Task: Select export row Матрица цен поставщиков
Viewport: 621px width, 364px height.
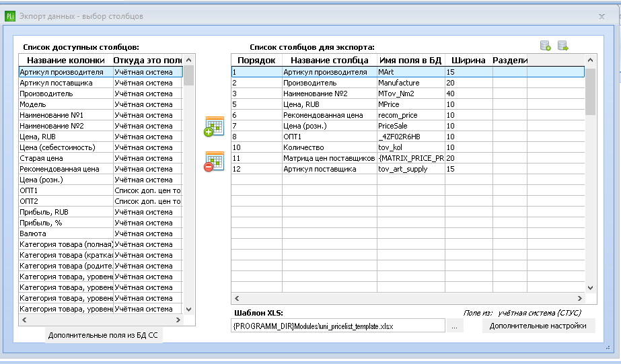Action: pyautogui.click(x=408, y=158)
